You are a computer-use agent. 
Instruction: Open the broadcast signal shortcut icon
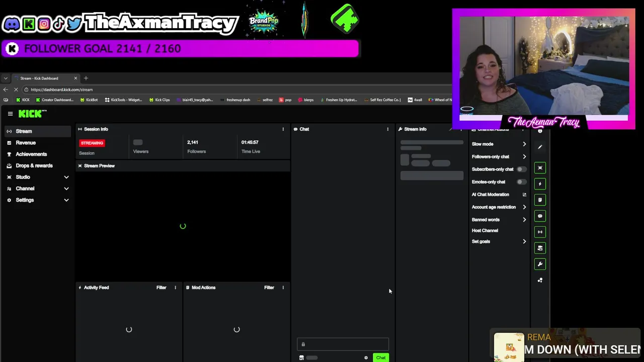pos(540,232)
